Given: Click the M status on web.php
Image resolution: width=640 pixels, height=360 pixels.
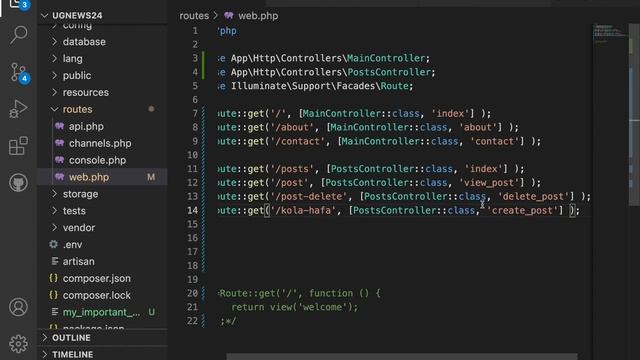Looking at the screenshot, I should (x=151, y=177).
